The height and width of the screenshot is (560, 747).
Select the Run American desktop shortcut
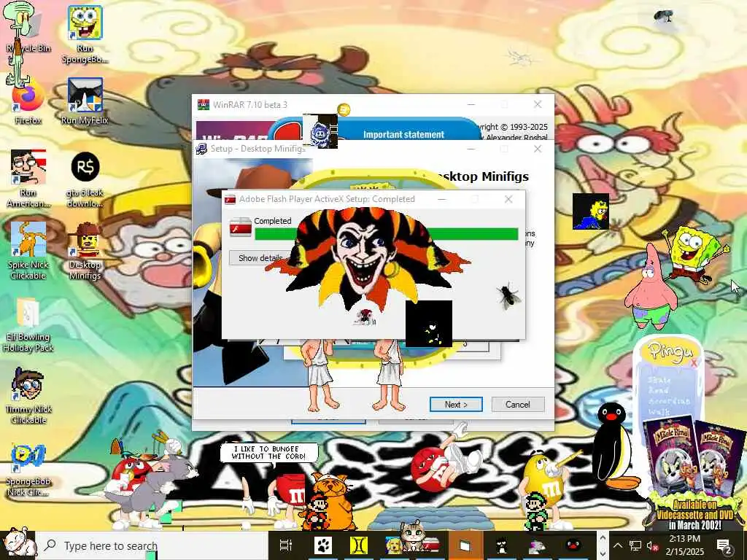(x=28, y=179)
